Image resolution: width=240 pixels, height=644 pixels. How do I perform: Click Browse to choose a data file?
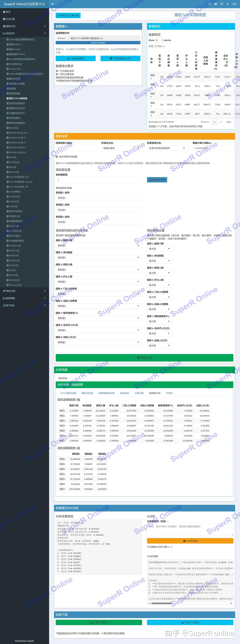click(62, 38)
